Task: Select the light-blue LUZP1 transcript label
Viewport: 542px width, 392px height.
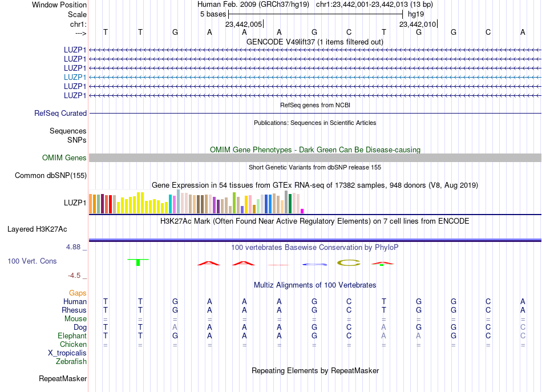Action: (75, 77)
